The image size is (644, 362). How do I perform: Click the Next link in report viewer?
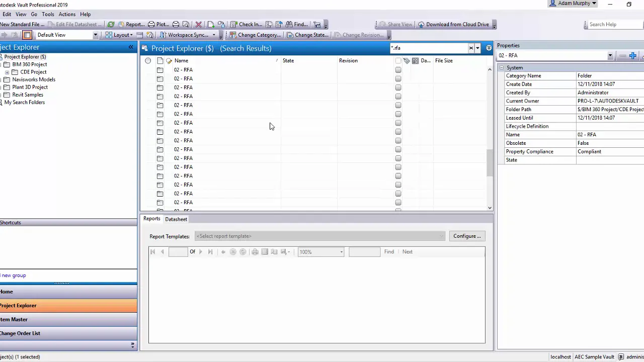click(408, 252)
